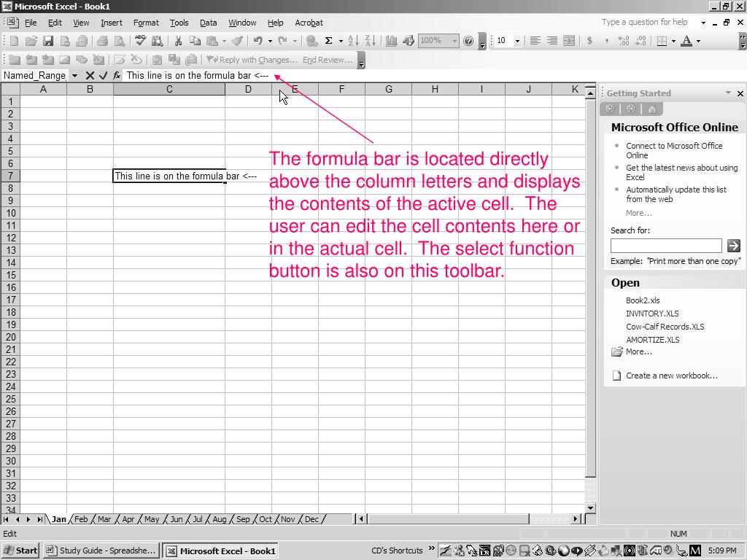Expand the Zoom 100% combo box
Image resolution: width=747 pixels, height=560 pixels.
tap(454, 41)
